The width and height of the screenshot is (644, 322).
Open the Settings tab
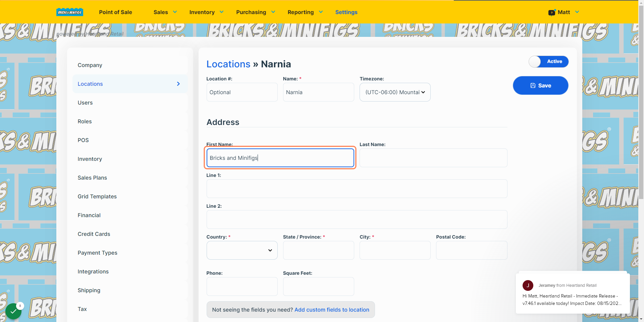(346, 12)
